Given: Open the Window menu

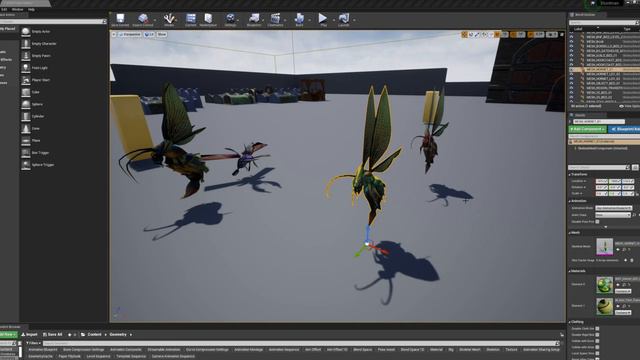Looking at the screenshot, I should [18, 9].
